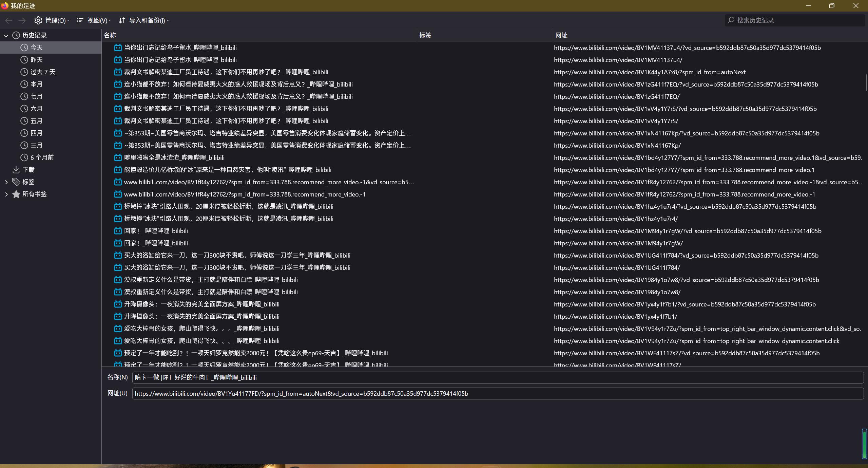Click the import/export arrows icon beside 导入和备份
Screen dimensions: 868x468
(122, 20)
